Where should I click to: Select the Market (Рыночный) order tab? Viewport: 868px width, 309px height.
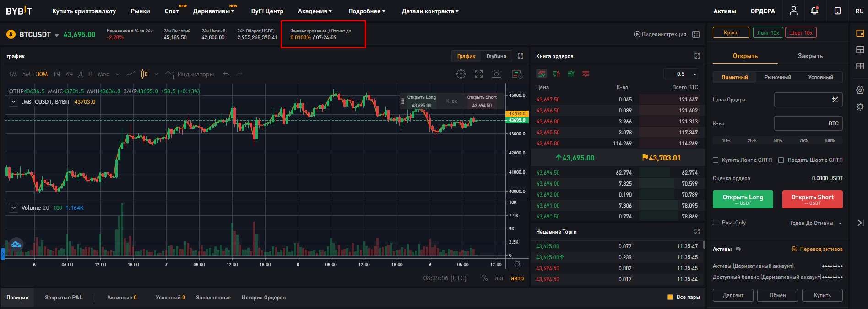point(777,77)
